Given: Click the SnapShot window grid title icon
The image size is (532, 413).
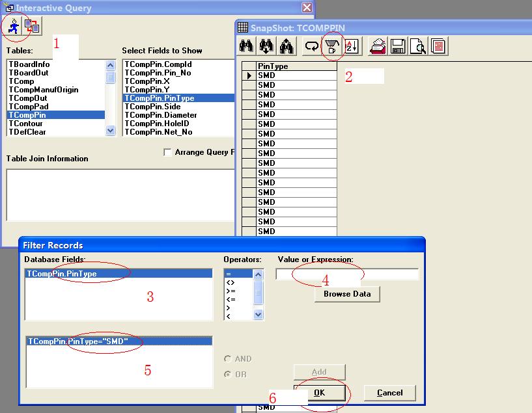Looking at the screenshot, I should pos(243,27).
